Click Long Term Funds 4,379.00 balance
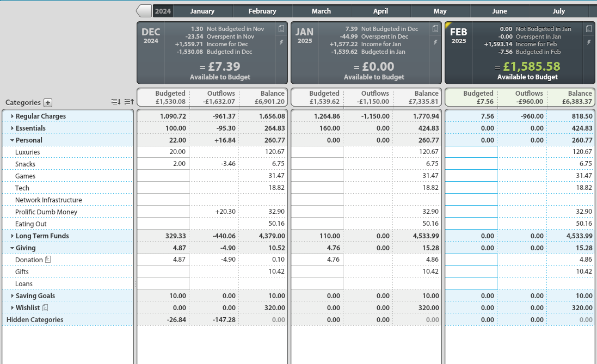 point(272,236)
